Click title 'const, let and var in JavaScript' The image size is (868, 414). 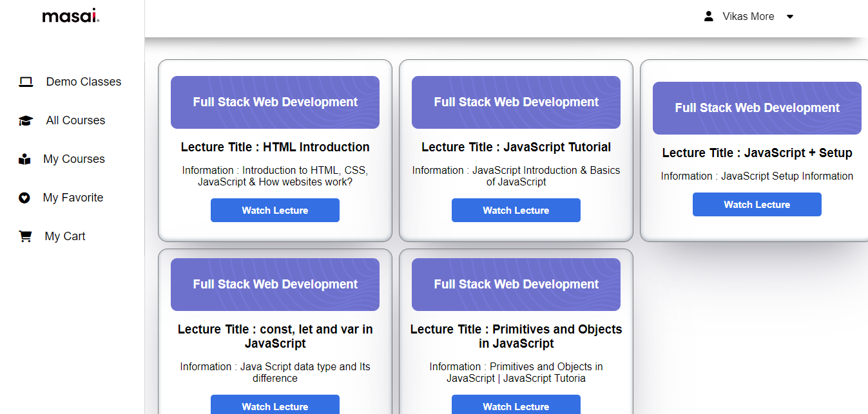pyautogui.click(x=275, y=336)
